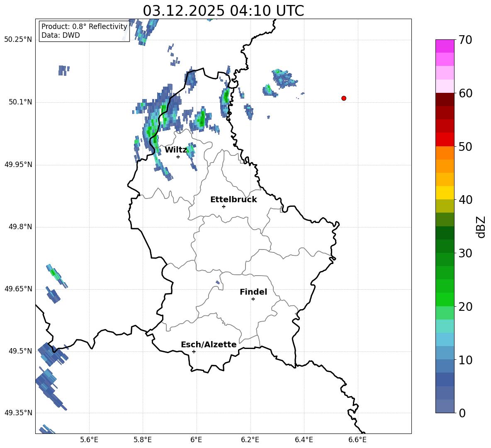Click the 50.1°N latitude label
The width and height of the screenshot is (491, 448).
tap(20, 102)
